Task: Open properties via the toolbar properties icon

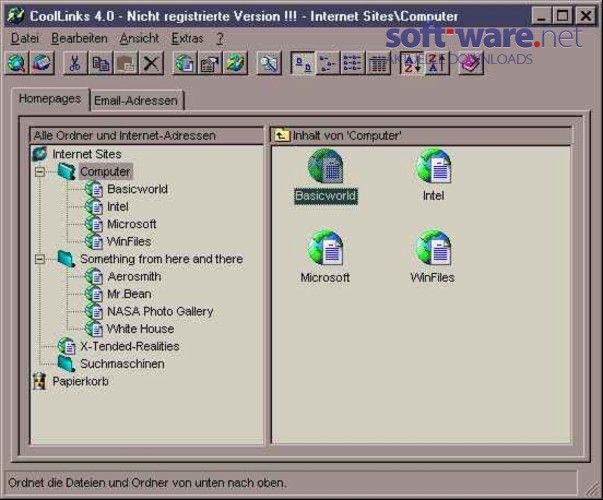Action: [210, 63]
